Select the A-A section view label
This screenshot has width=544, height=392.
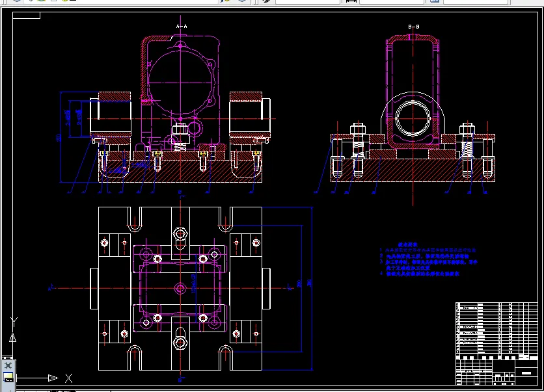(182, 26)
